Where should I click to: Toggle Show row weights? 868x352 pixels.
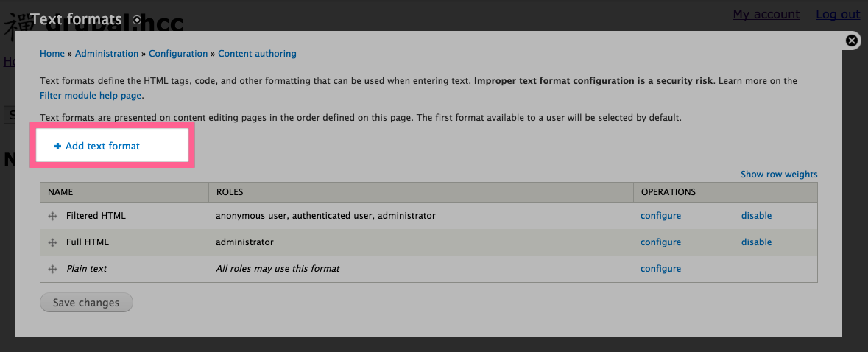pos(779,175)
